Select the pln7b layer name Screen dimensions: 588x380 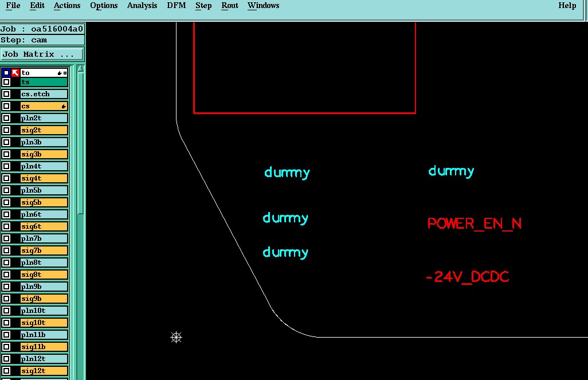point(44,238)
